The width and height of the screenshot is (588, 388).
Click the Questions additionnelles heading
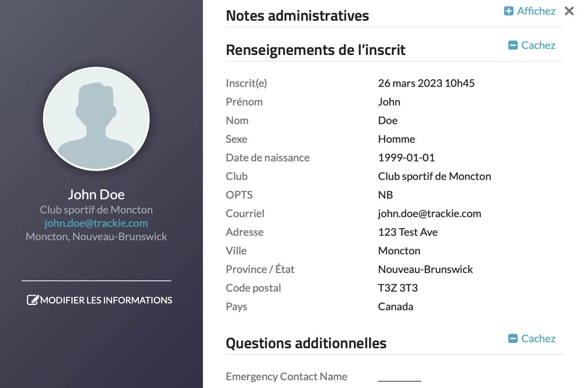pyautogui.click(x=306, y=343)
